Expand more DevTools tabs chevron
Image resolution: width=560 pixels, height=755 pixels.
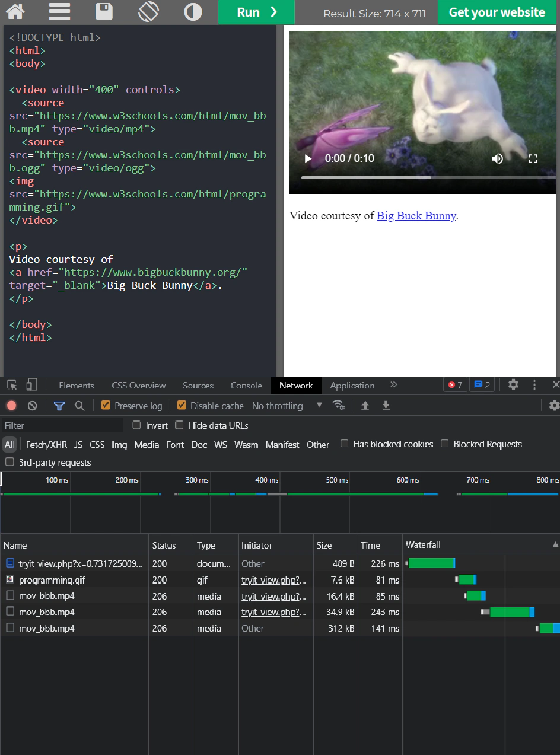pos(393,385)
